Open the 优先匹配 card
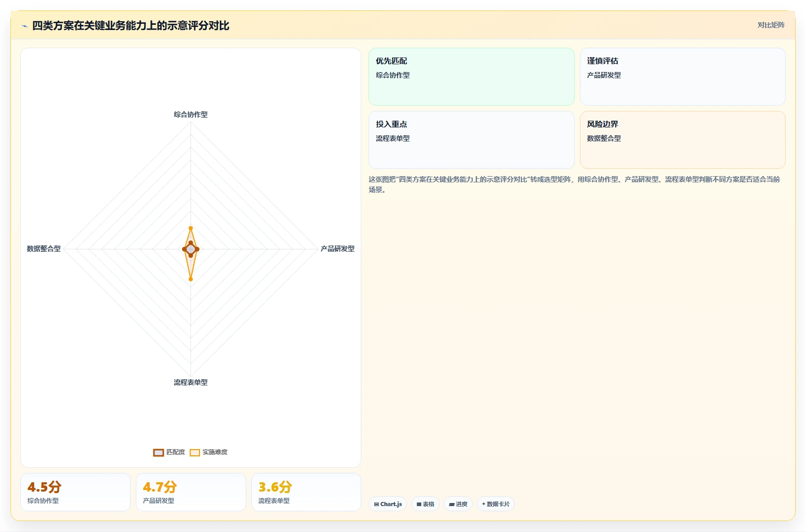806x532 pixels. (472, 77)
